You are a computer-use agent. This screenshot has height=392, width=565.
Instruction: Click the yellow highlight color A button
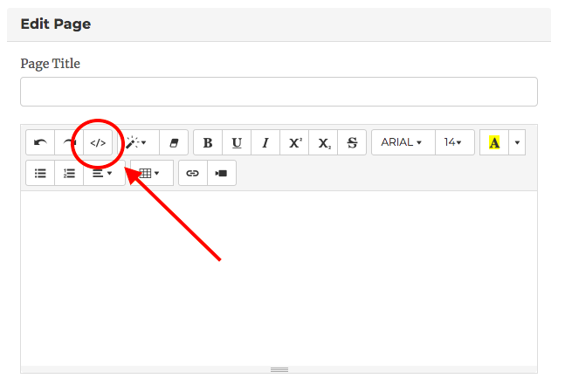494,142
